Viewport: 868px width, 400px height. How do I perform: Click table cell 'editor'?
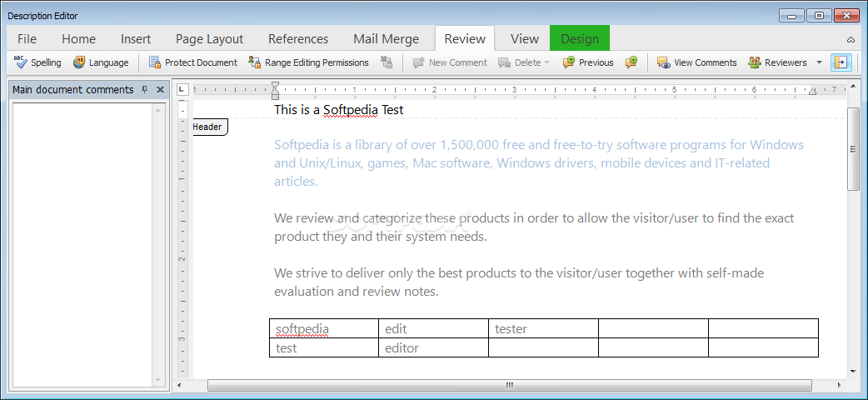[x=433, y=348]
